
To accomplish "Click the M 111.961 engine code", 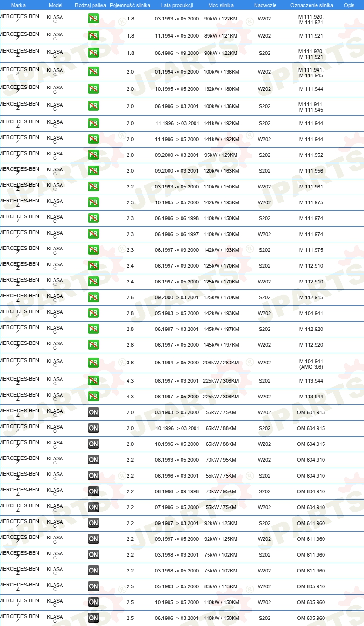I will tap(311, 187).
